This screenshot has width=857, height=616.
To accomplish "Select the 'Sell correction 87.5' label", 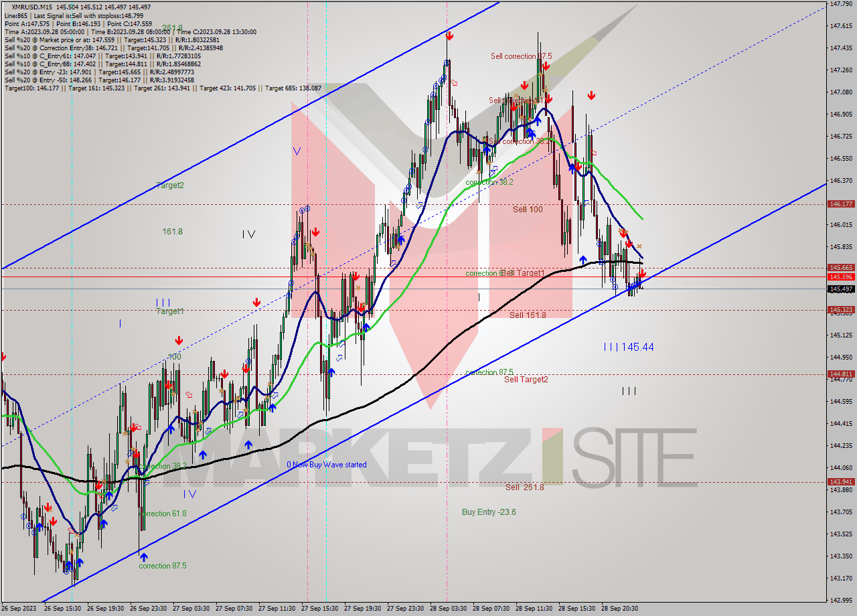I will tap(521, 56).
